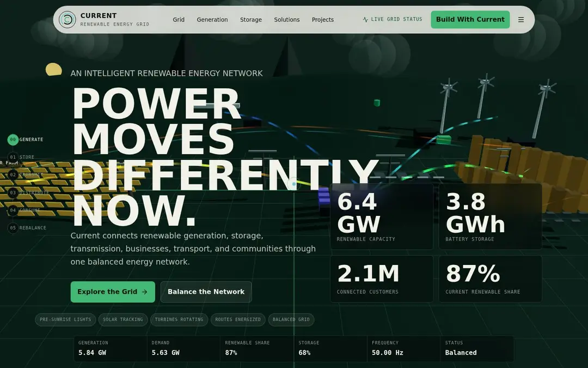Click the Renewable Share 87% status value
Viewport: 588px width, 368px height.
231,353
